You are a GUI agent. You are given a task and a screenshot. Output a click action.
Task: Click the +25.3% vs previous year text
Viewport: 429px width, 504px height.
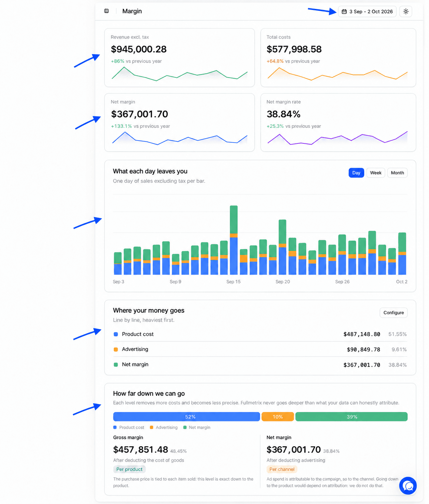[294, 126]
